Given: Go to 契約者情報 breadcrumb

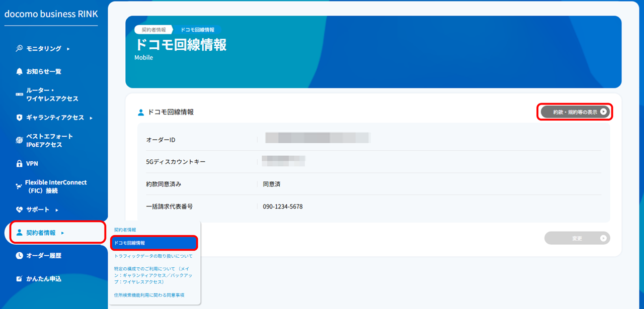Looking at the screenshot, I should pyautogui.click(x=153, y=30).
